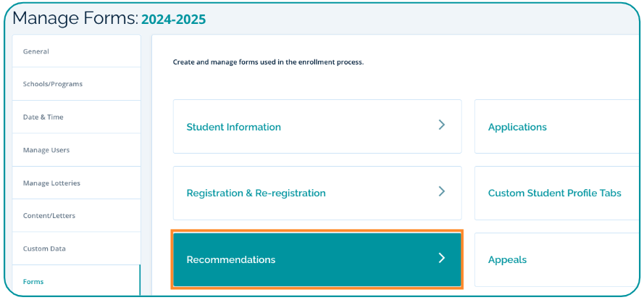
Task: Click the Recommendations chevron arrow
Action: click(441, 259)
